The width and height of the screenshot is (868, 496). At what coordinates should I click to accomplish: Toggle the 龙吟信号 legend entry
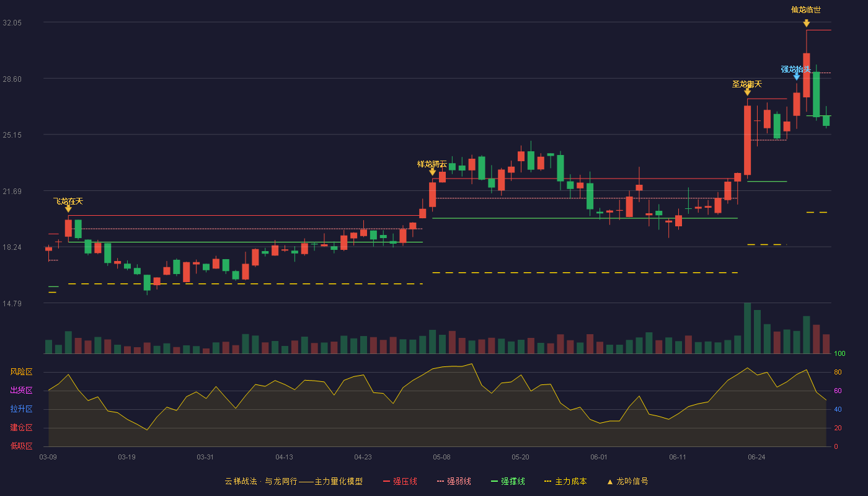click(627, 481)
